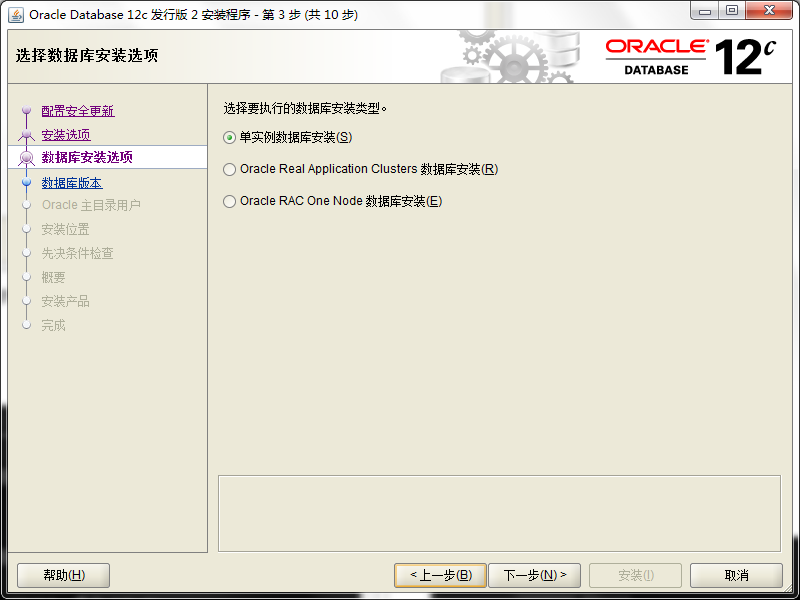800x600 pixels.
Task: Click disabled step 安装位置
Action: click(65, 229)
